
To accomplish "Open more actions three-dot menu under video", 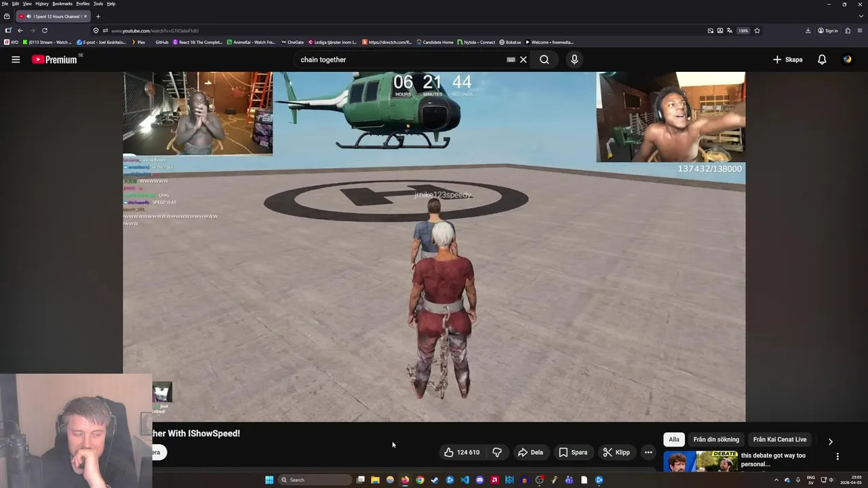I will tap(648, 452).
